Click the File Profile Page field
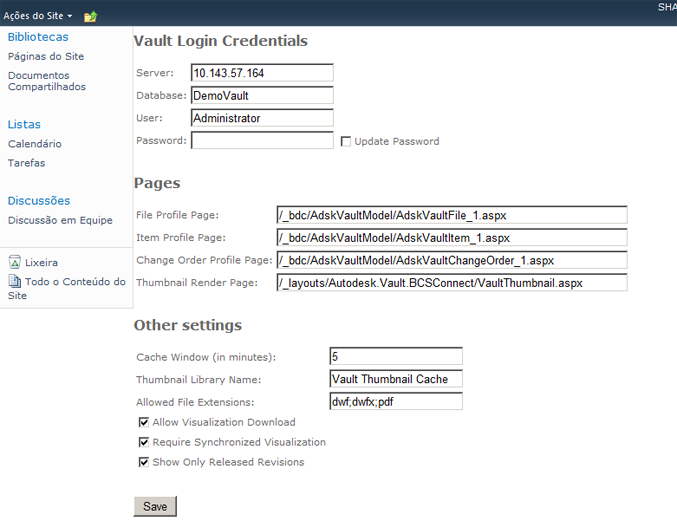 click(452, 215)
